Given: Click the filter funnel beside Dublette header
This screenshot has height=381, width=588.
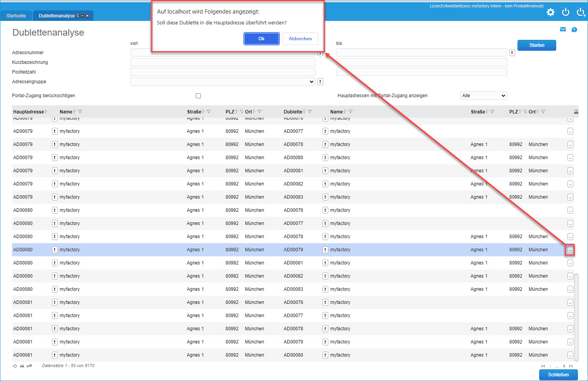Looking at the screenshot, I should pos(310,112).
